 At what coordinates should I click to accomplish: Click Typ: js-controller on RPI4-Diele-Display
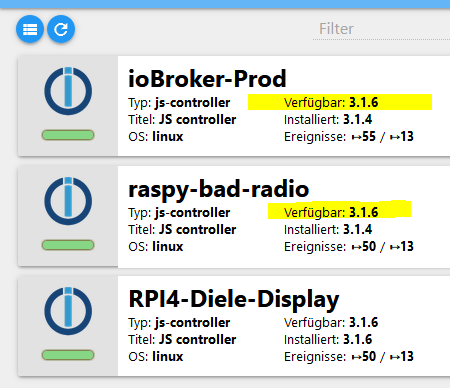179,323
